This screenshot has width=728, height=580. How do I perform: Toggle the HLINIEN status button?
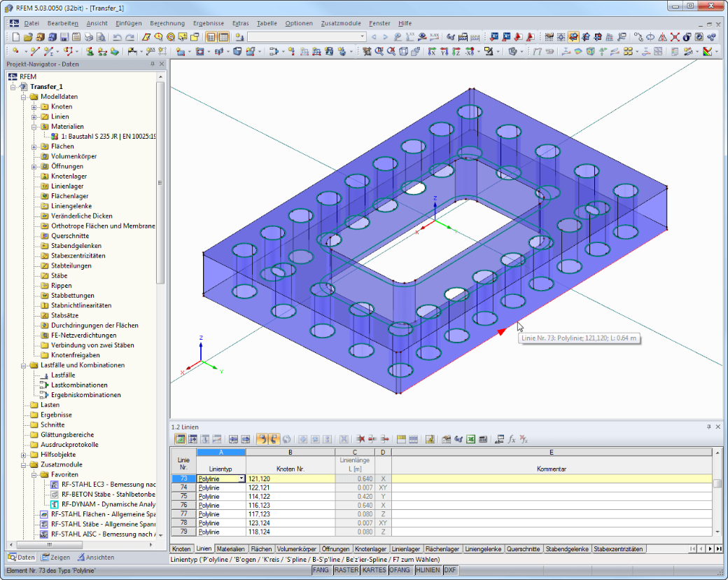tap(428, 569)
